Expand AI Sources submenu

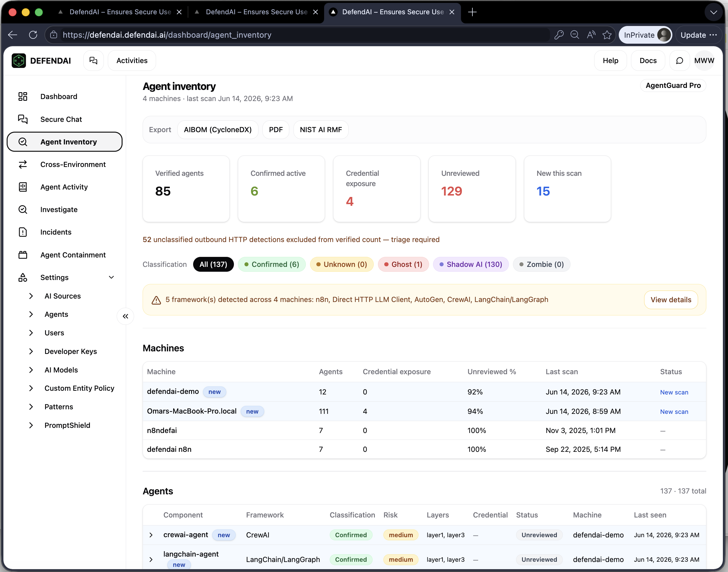31,296
